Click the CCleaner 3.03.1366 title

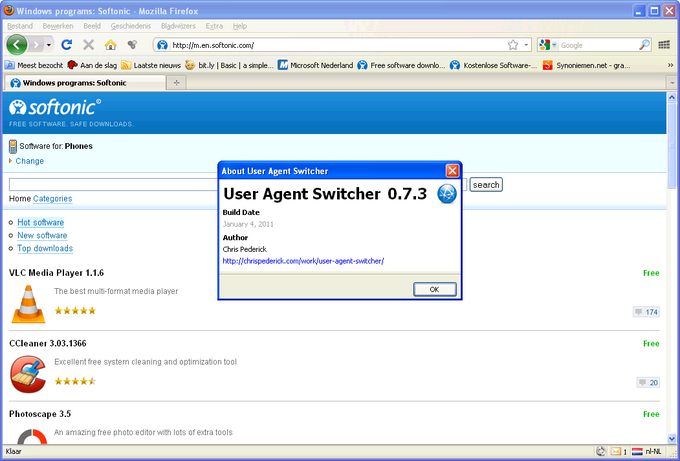[48, 343]
